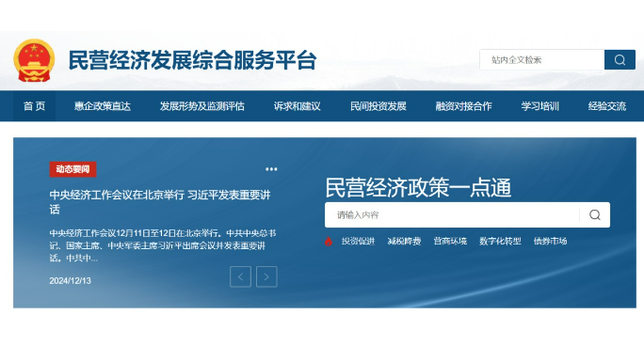Go to next news slide arrow
The image size is (644, 346).
coord(266,276)
